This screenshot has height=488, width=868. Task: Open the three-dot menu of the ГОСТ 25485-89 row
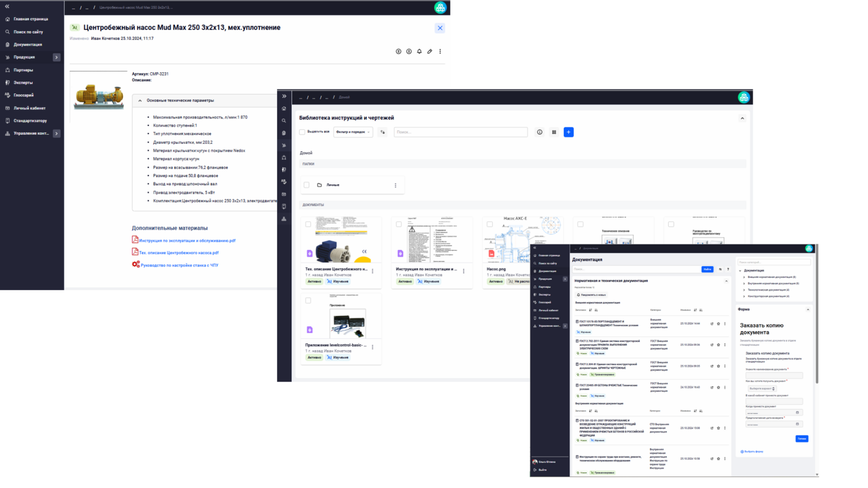tap(725, 387)
